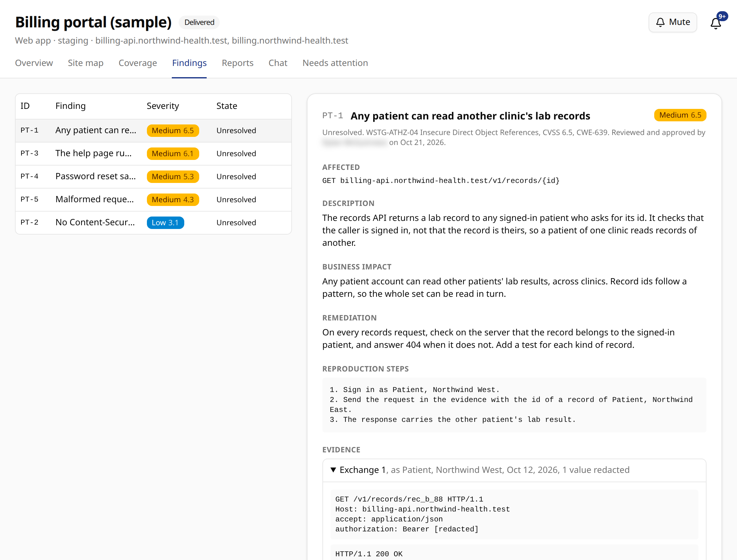737x560 pixels.
Task: Click the Finding column header
Action: coord(70,106)
